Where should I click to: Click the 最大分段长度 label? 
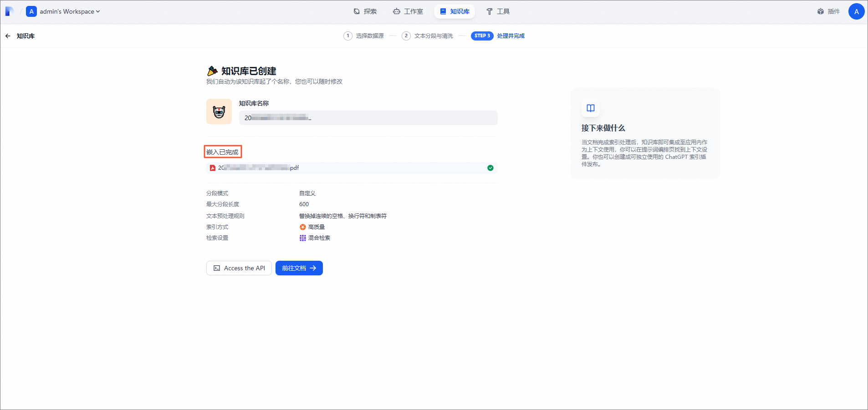tap(223, 204)
